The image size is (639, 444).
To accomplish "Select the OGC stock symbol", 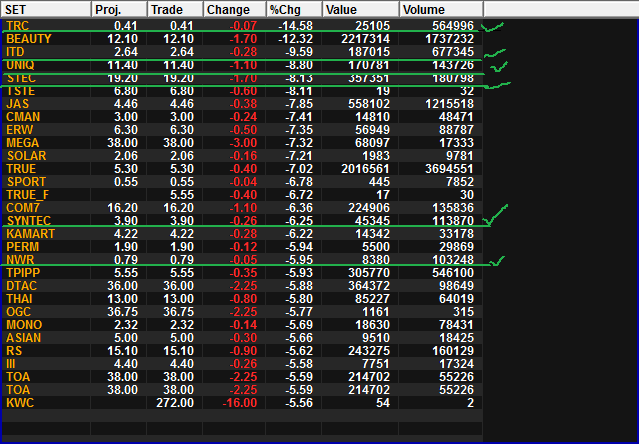I will pos(18,312).
